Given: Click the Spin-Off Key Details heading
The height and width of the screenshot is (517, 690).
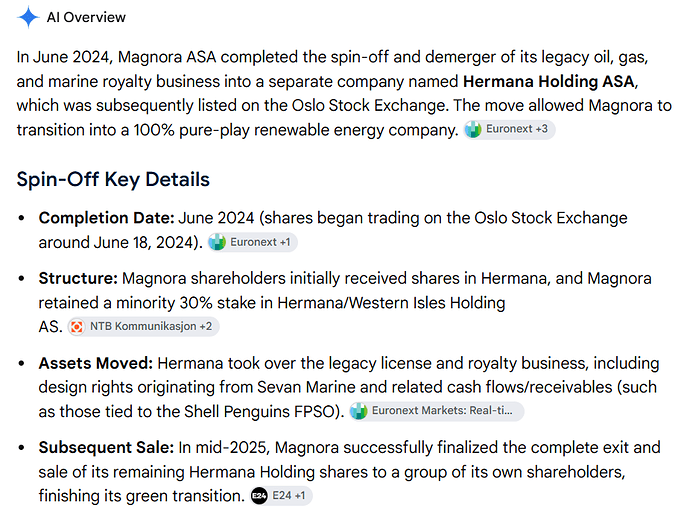Looking at the screenshot, I should [x=113, y=180].
